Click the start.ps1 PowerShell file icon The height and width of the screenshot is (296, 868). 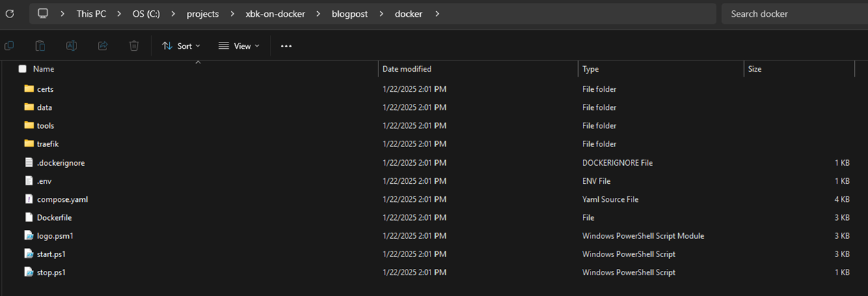(x=29, y=254)
